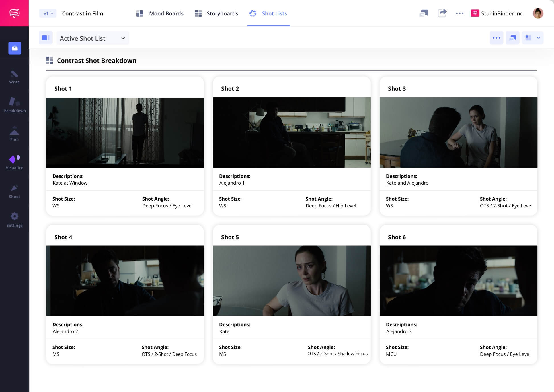Viewport: 554px width, 392px height.
Task: Open the Mood Boards tab
Action: pyautogui.click(x=167, y=13)
